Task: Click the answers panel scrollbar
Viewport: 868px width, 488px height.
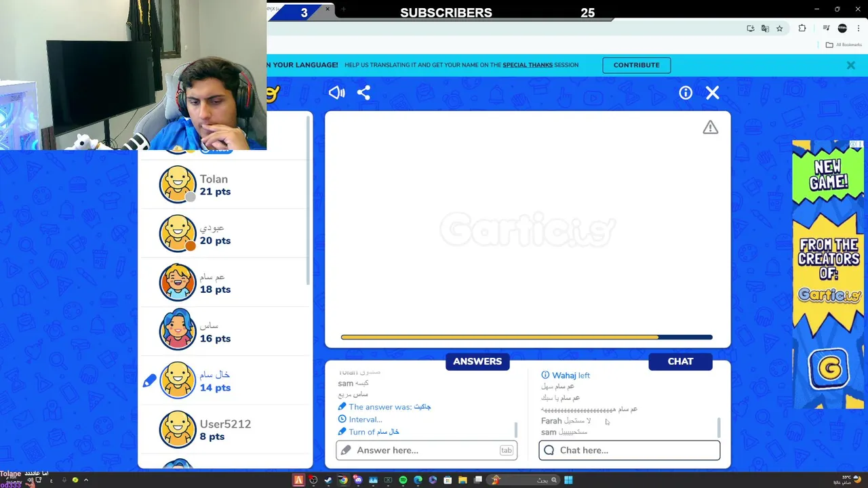Action: coord(516,430)
